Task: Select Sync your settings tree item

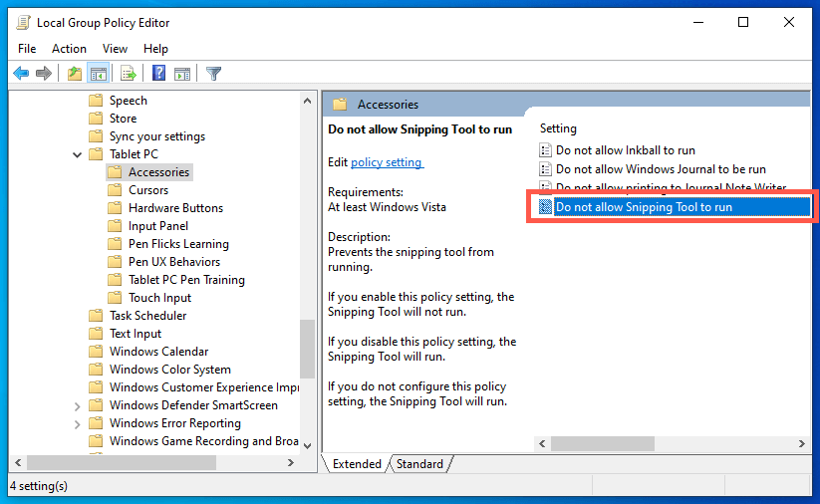Action: [156, 136]
